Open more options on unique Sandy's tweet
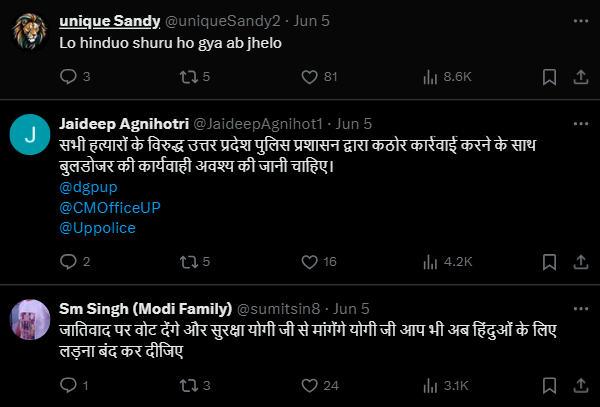600x407 pixels. 579,20
